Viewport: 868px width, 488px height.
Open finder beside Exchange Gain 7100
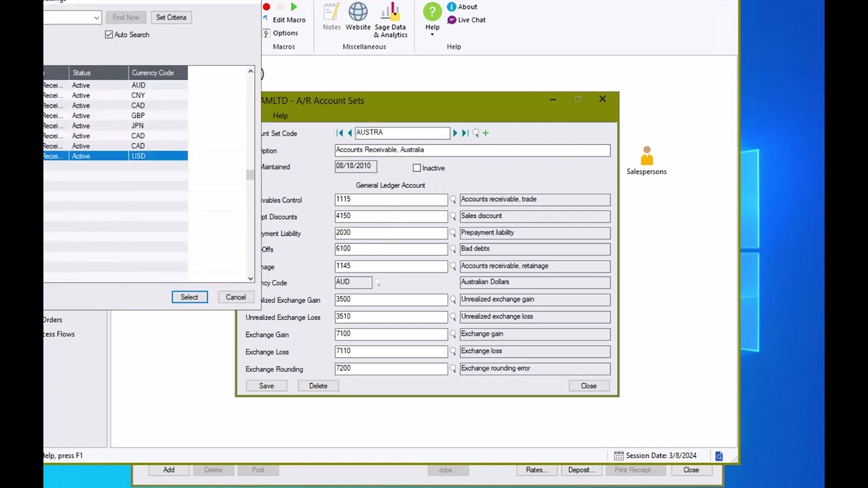click(x=453, y=334)
